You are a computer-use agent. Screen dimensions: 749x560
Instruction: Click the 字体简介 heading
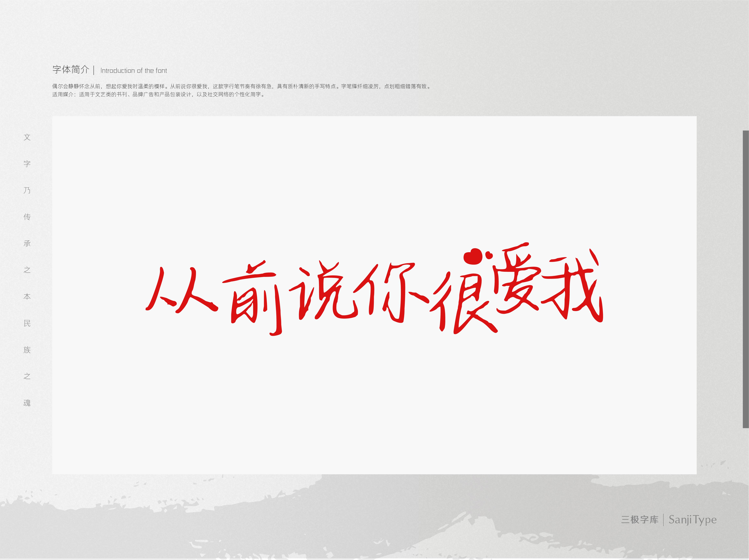(71, 70)
